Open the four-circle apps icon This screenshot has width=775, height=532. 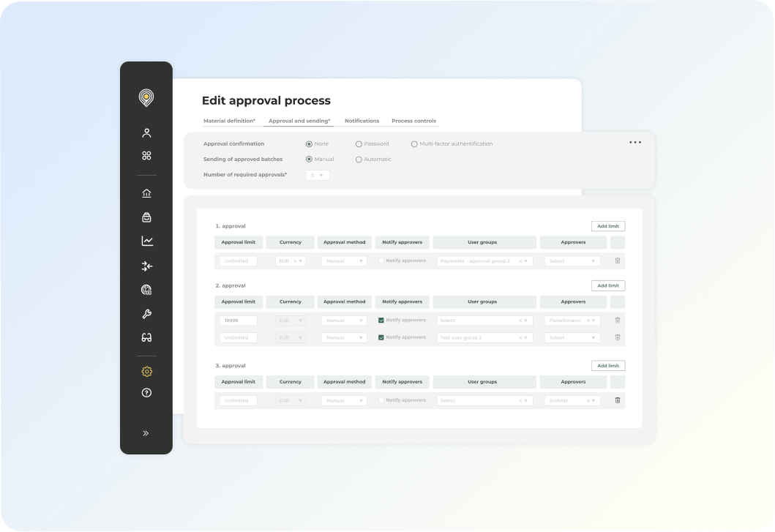(x=146, y=156)
